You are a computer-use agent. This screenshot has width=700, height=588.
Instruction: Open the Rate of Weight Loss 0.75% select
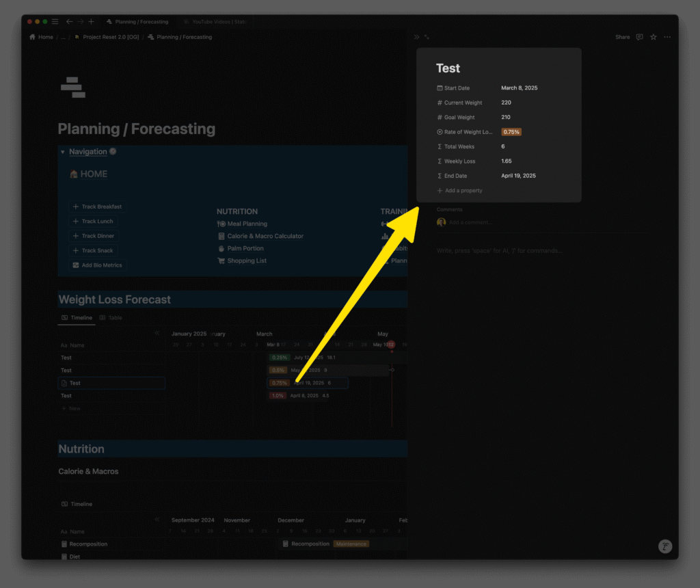(511, 132)
